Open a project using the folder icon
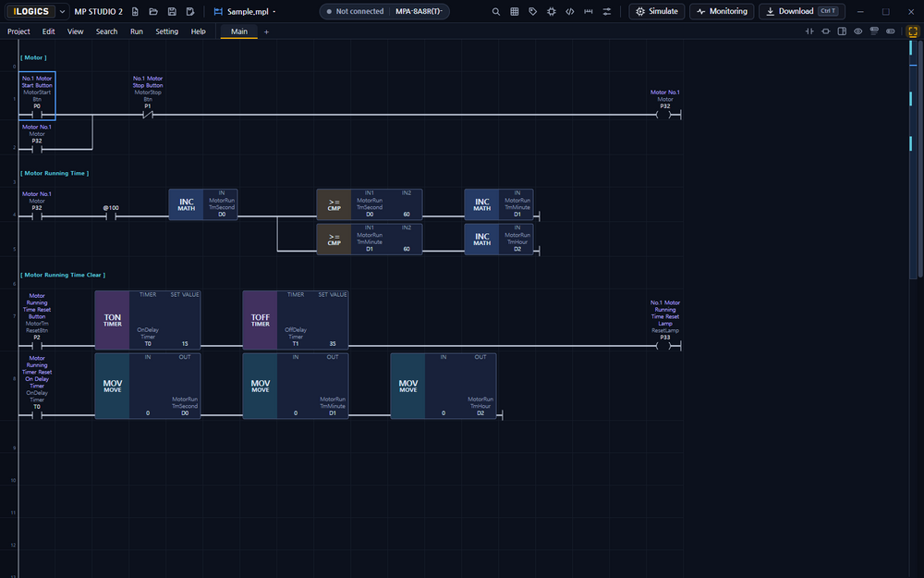Viewport: 924px width, 578px height. 153,11
